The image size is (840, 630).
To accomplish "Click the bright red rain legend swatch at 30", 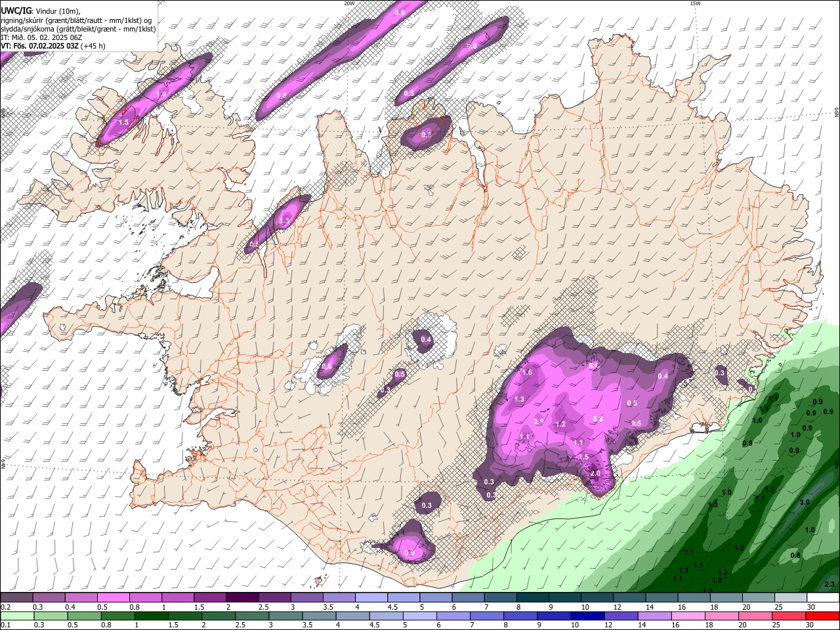I will (x=822, y=616).
